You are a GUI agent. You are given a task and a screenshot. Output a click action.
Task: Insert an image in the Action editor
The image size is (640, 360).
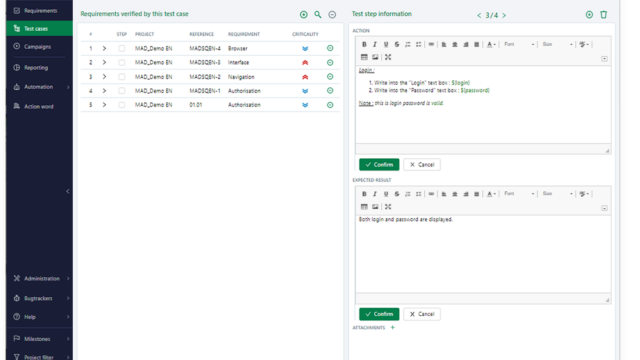(x=375, y=58)
